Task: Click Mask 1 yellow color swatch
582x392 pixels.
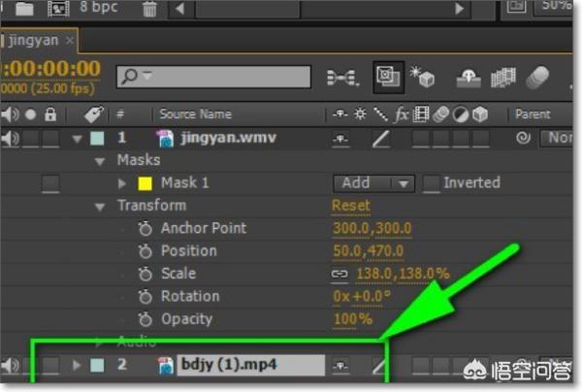Action: coord(145,183)
